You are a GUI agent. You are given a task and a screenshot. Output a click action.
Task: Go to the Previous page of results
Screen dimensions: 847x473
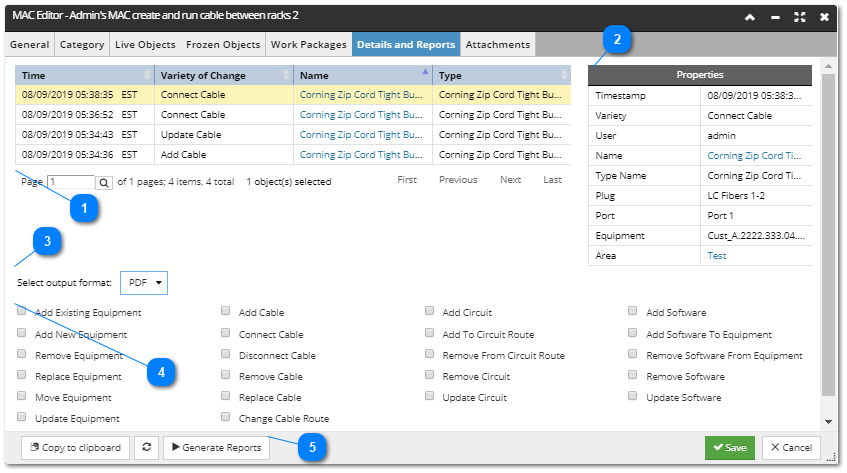tap(458, 180)
